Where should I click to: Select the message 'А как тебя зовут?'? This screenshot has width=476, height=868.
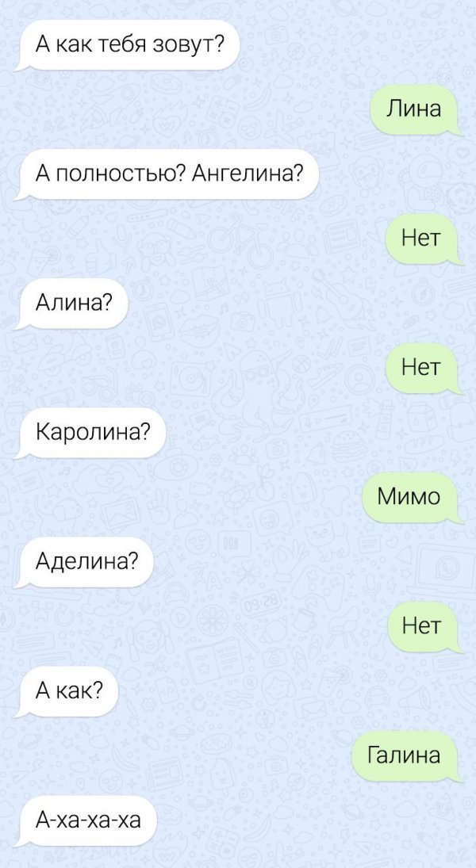tap(128, 45)
